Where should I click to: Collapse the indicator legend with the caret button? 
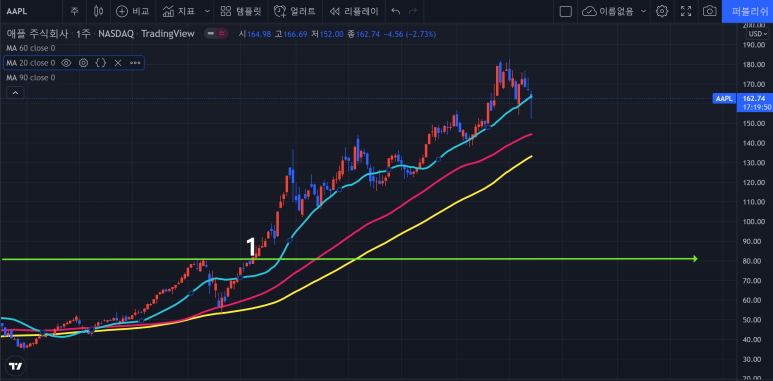15,93
